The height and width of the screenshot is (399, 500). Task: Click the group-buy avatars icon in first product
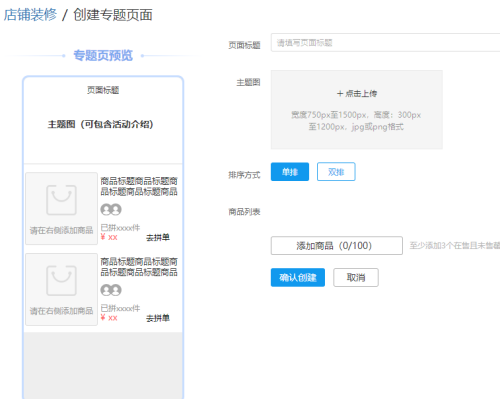pos(111,209)
